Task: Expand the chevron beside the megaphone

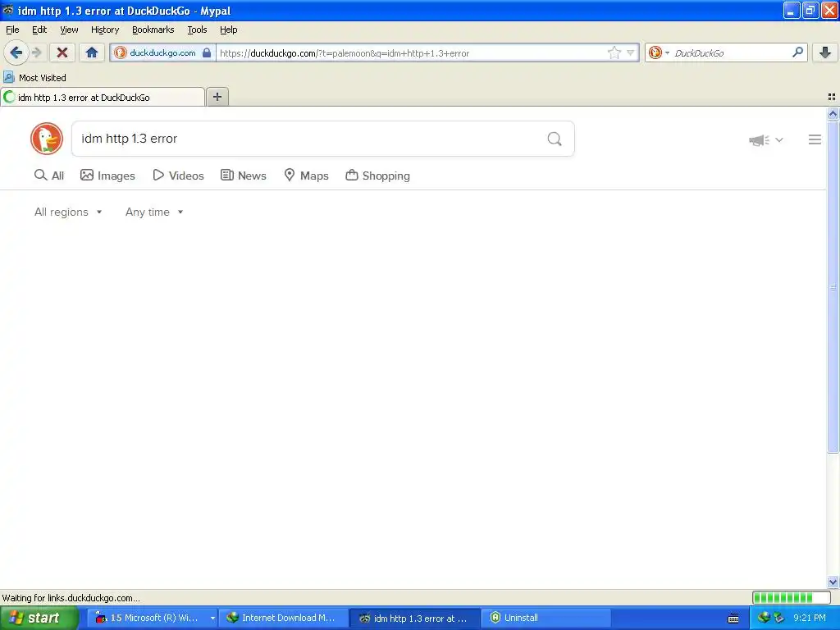Action: pyautogui.click(x=779, y=139)
